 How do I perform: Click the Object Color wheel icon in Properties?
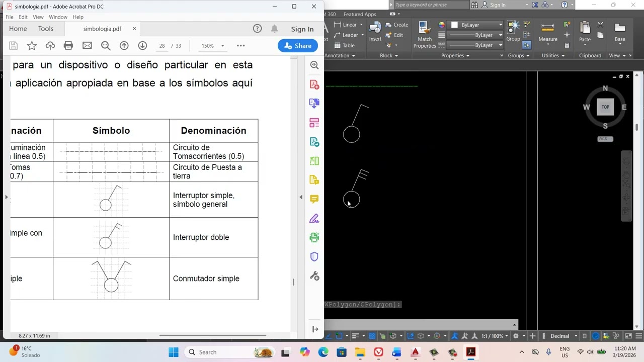tap(442, 25)
